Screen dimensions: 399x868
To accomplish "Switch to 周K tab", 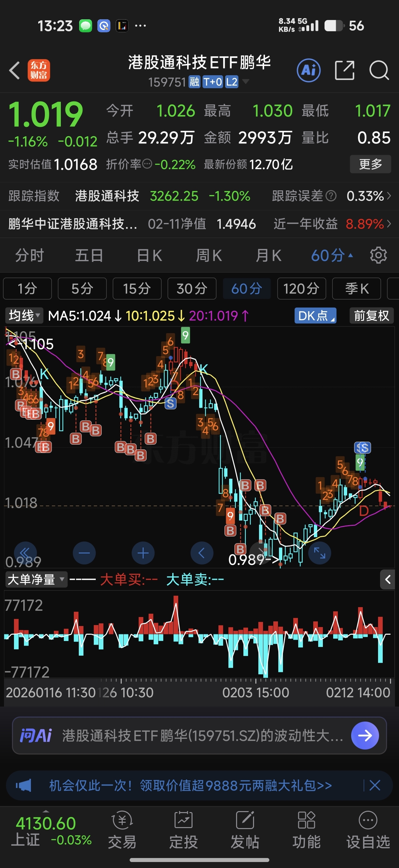I will pyautogui.click(x=209, y=255).
